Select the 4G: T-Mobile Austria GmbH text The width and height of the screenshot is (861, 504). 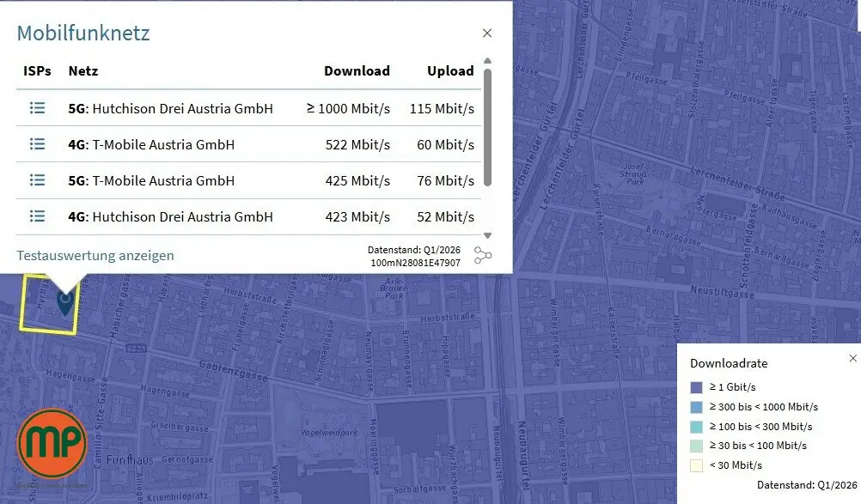151,145
